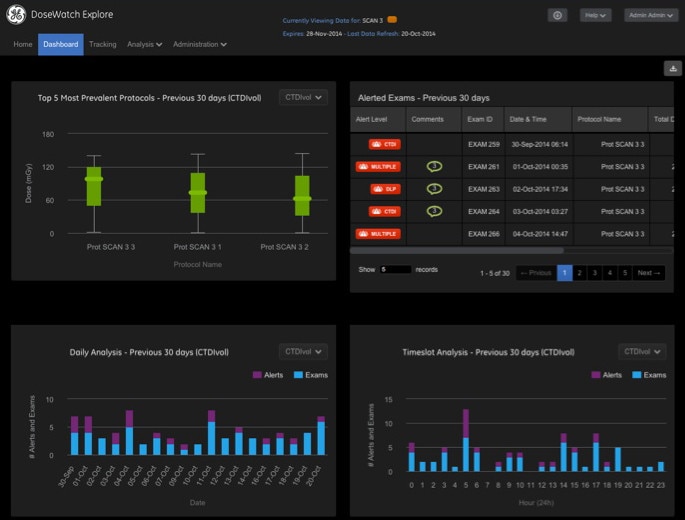This screenshot has height=520, width=685.
Task: Click date 30-Sep-2014 06:14
Action: pos(540,144)
